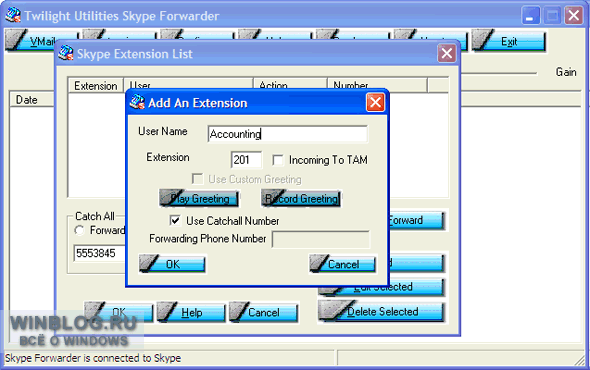Select the Catch All Forward radio button
This screenshot has width=590, height=370.
(x=79, y=230)
